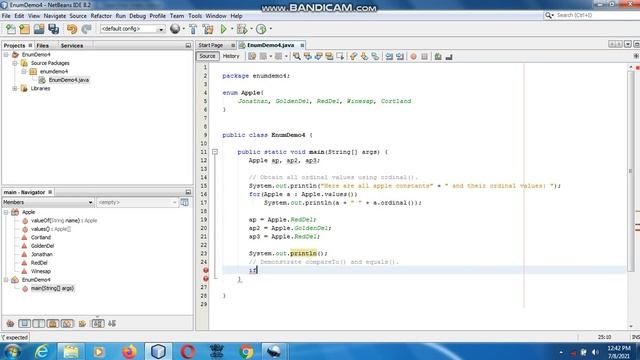Click the Redo icon

click(x=86, y=29)
